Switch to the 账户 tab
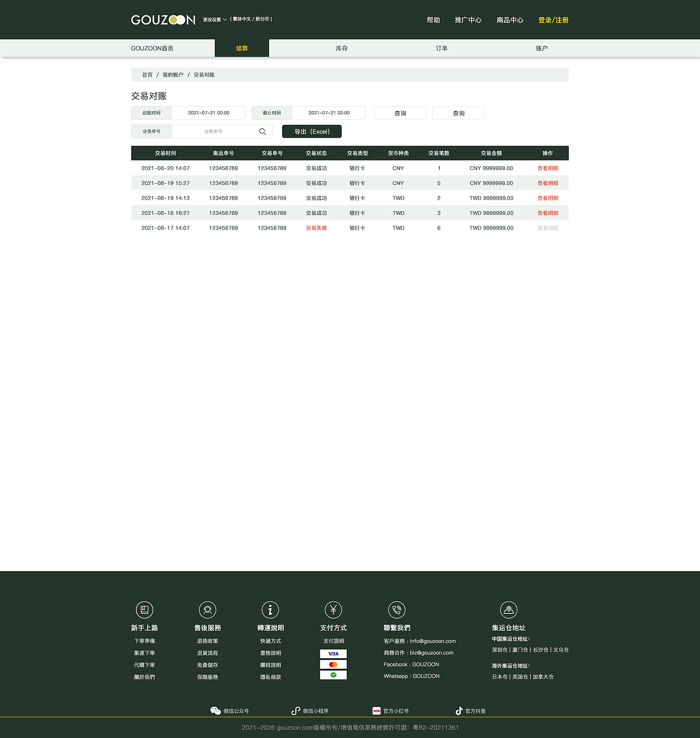Image resolution: width=700 pixels, height=738 pixels. 542,48
